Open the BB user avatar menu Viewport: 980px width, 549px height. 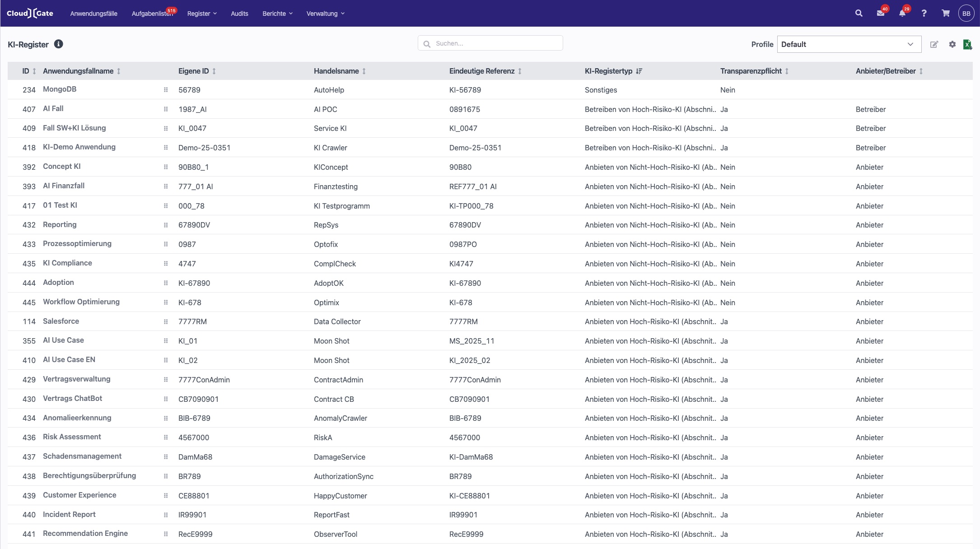pyautogui.click(x=966, y=13)
